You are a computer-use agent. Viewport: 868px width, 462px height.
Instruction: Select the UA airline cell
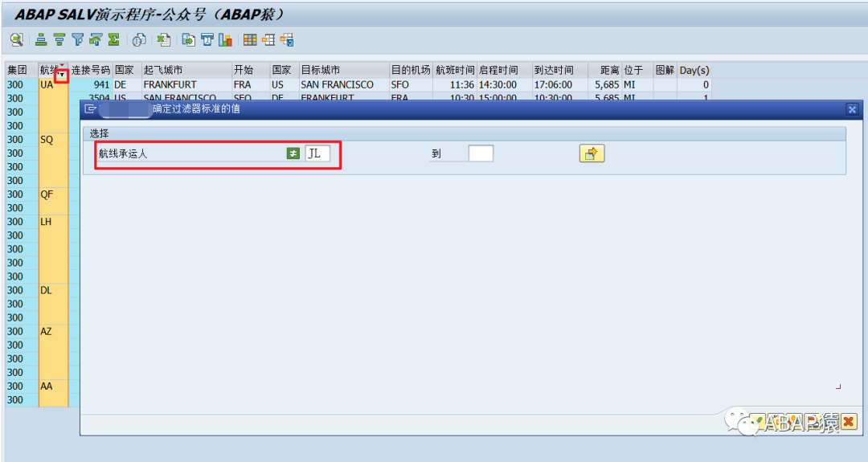[53, 84]
